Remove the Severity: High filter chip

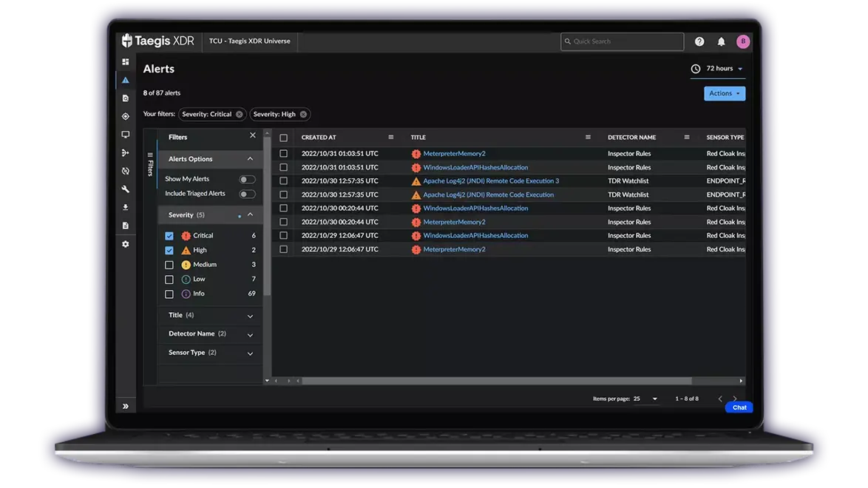click(303, 115)
